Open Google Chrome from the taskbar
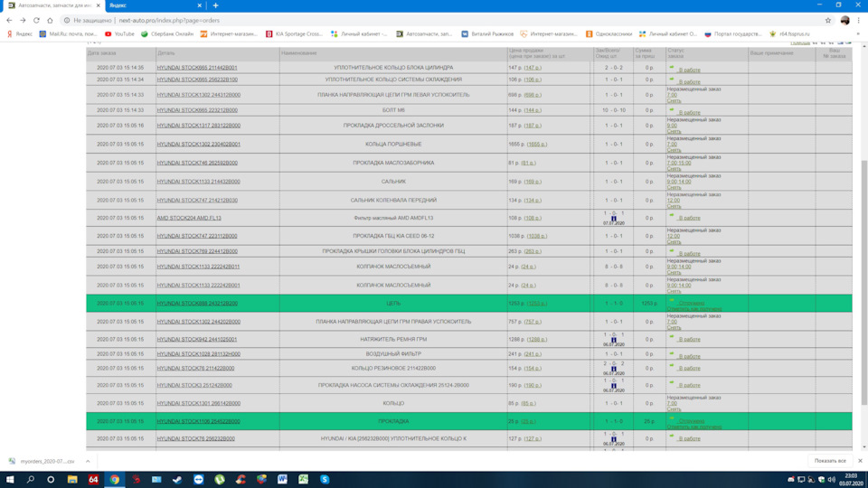 pos(114,479)
